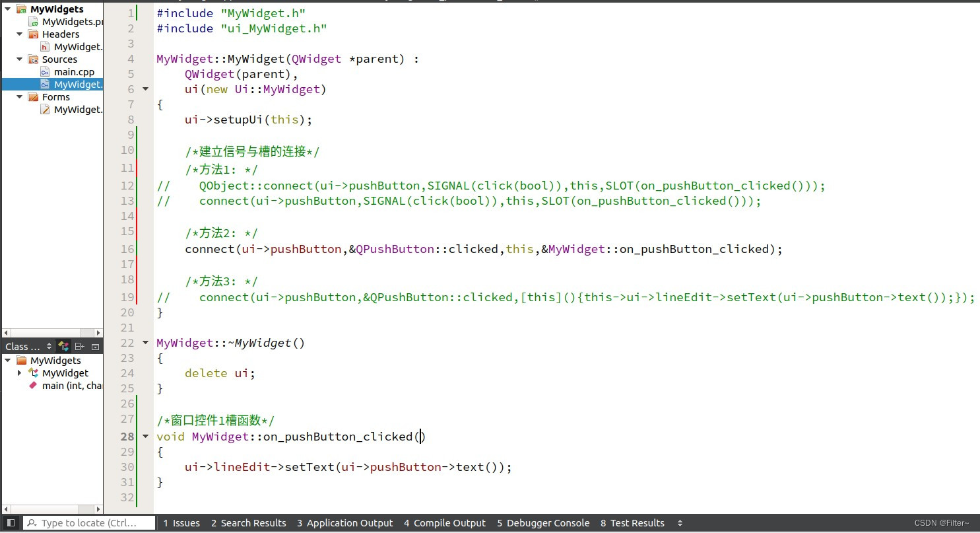Screen dimensions: 980x533
Task: Click line number 28 in the gutter
Action: (127, 437)
